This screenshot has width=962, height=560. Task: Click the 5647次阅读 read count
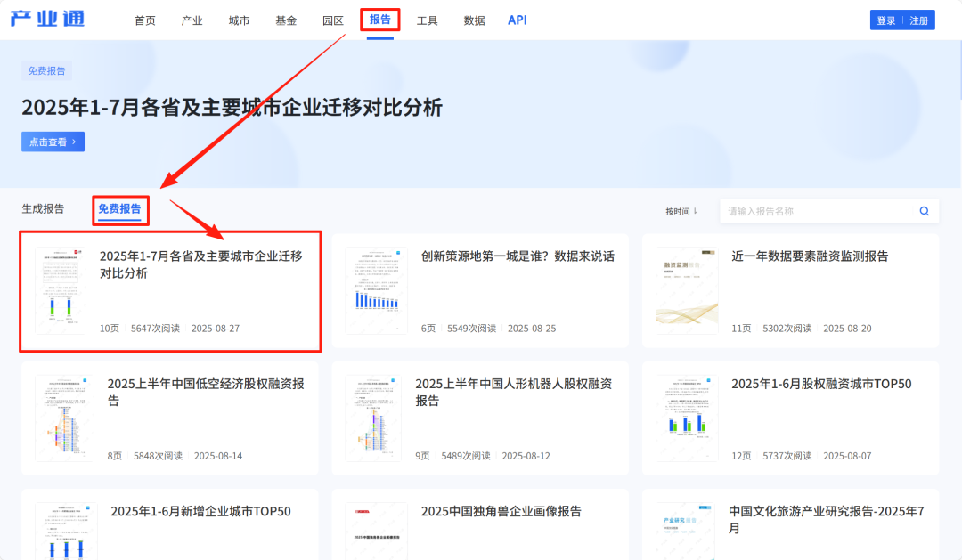click(x=155, y=329)
